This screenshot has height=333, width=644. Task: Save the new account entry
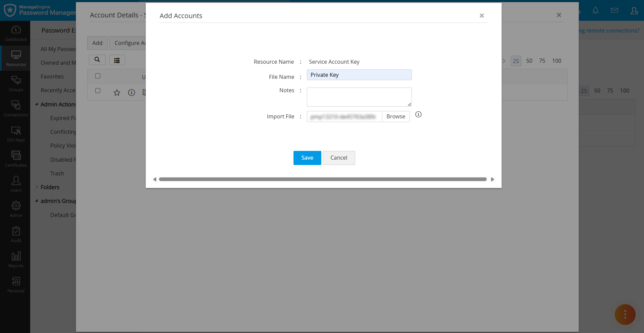[x=307, y=158]
